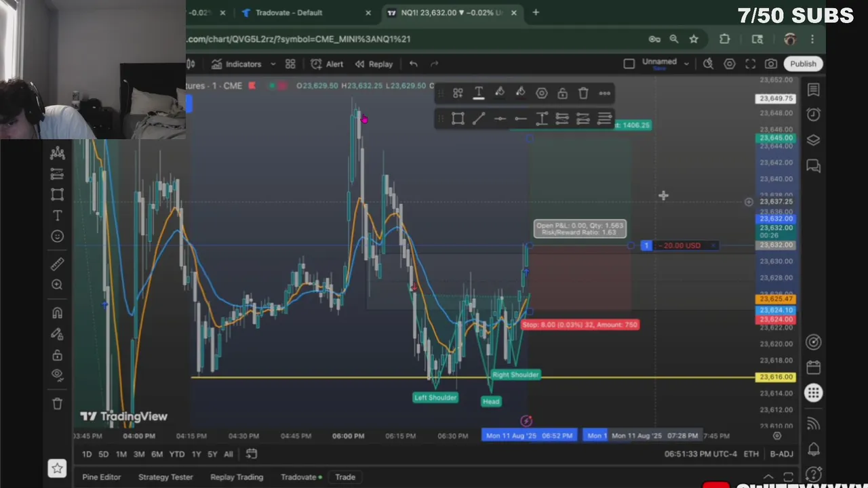Viewport: 868px width, 488px height.
Task: Click the Publish button
Action: click(803, 64)
